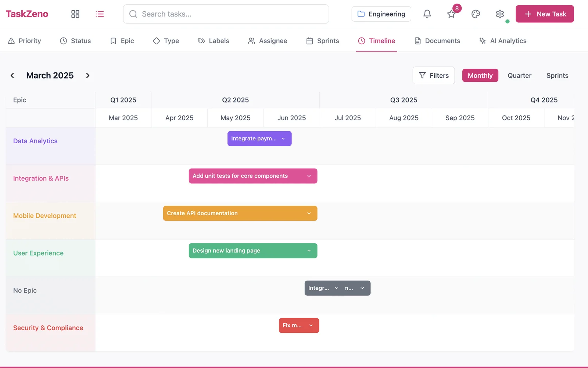Viewport: 588px width, 368px height.
Task: Expand the 'Create API documentation' task chevron
Action: tap(309, 213)
